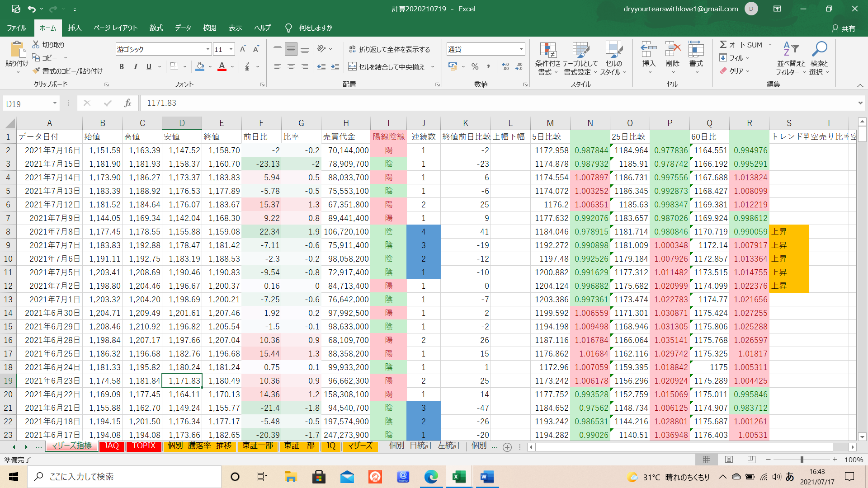868x488 pixels.
Task: Expand the font name dropdown
Action: click(x=208, y=49)
